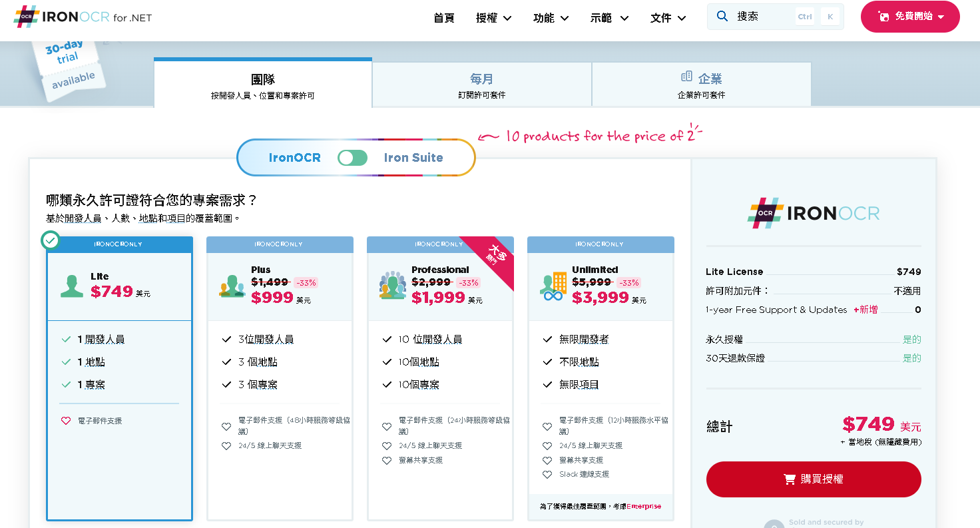Click the Plus plan group icon
The image size is (980, 528).
pyautogui.click(x=232, y=286)
